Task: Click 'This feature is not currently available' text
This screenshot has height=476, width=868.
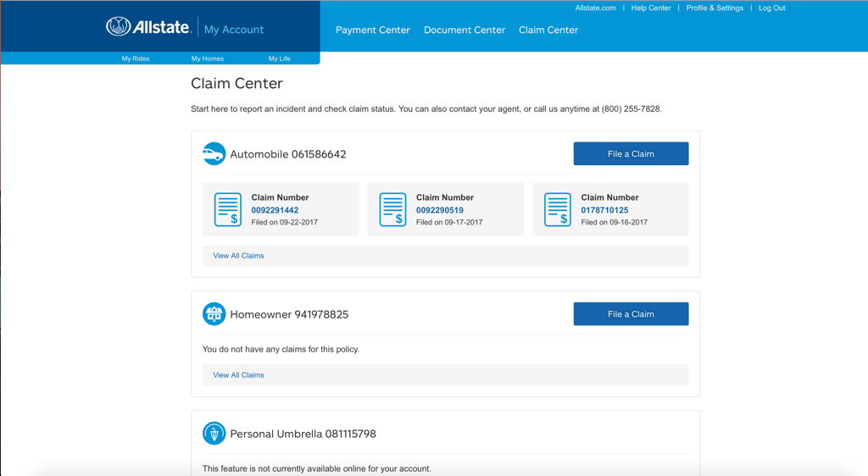Action: [317, 469]
